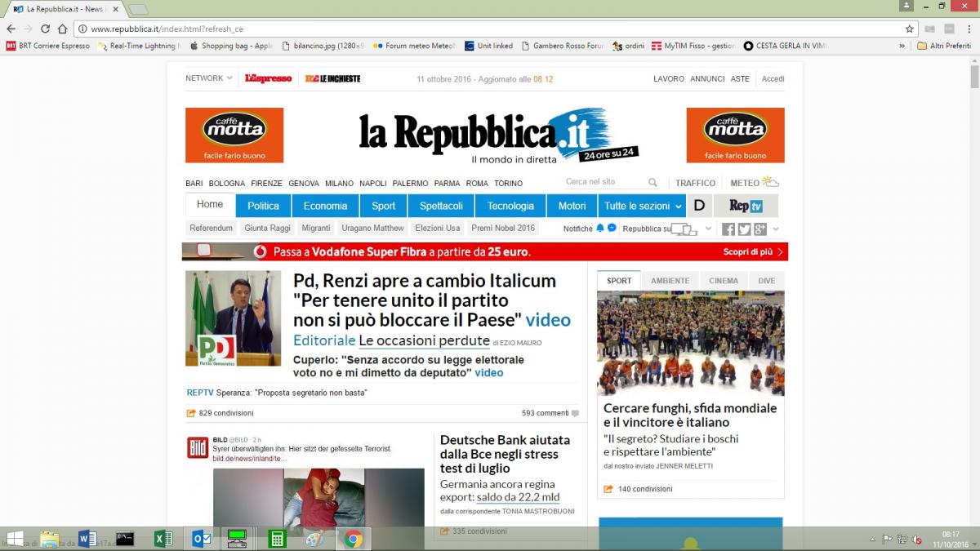980x551 pixels.
Task: Open the L'Espresso header logo link
Action: 268,78
